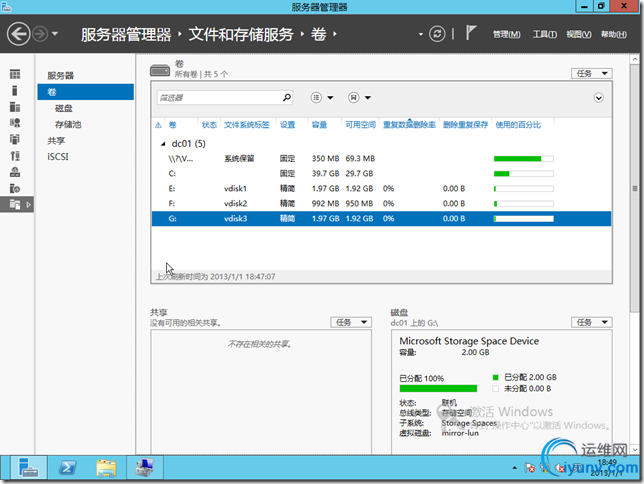Launch PowerShell from the taskbar
The height and width of the screenshot is (484, 644).
point(68,468)
